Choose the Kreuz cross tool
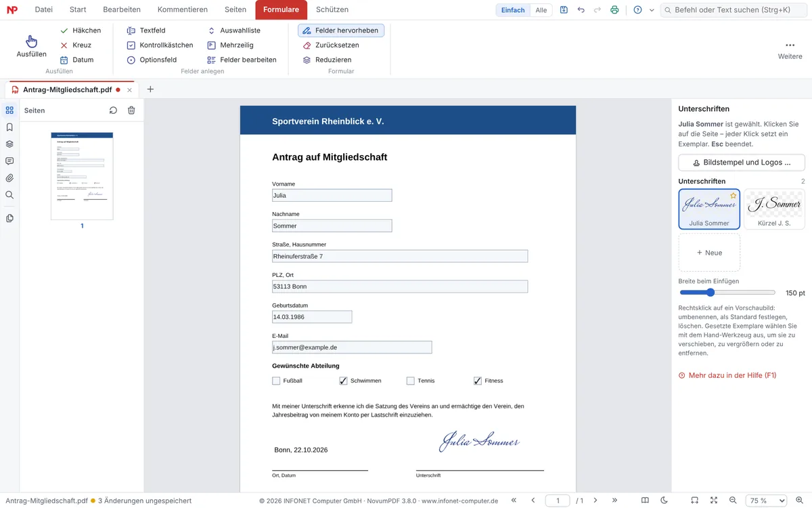812x508 pixels. pos(76,45)
